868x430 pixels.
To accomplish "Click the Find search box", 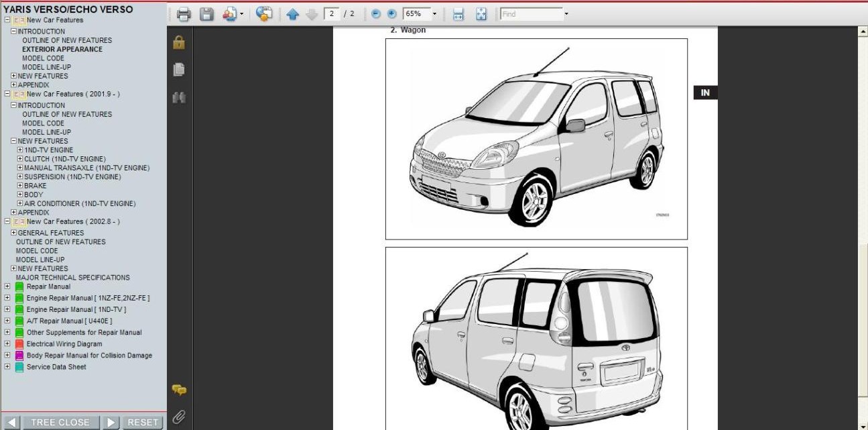I will pos(532,14).
